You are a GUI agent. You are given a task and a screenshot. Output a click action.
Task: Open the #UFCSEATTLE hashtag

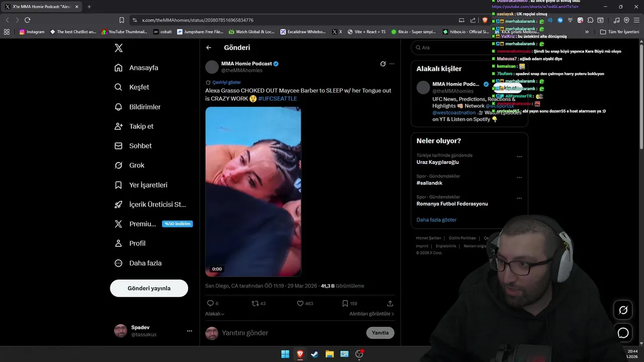coord(278,99)
